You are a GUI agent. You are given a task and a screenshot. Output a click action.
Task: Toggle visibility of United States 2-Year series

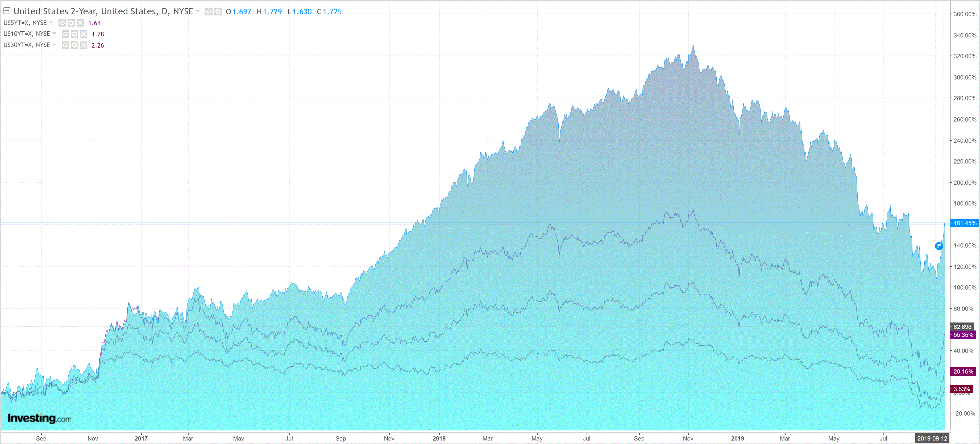(x=209, y=12)
